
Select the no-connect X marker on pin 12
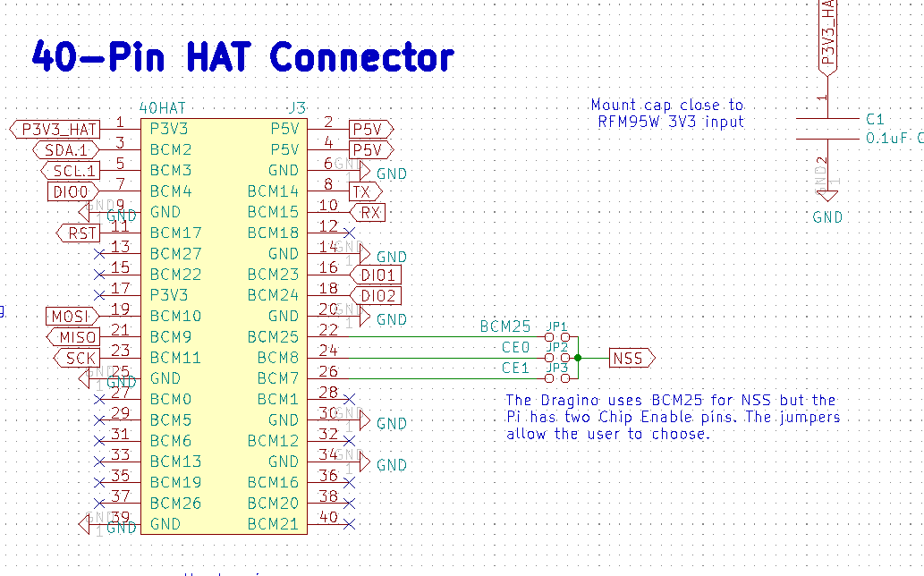pos(350,233)
